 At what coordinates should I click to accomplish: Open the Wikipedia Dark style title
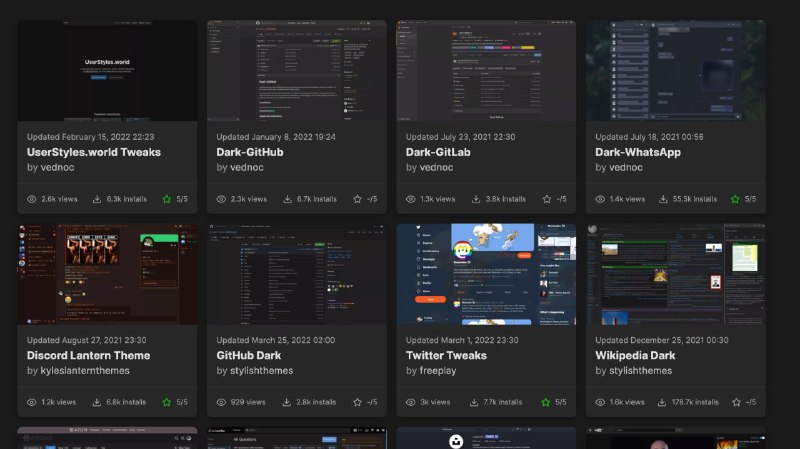pyautogui.click(x=635, y=355)
